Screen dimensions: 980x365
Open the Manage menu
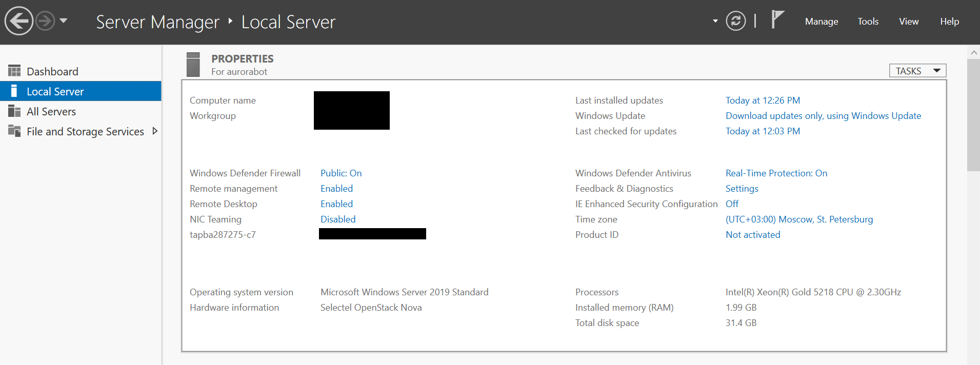pyautogui.click(x=821, y=22)
